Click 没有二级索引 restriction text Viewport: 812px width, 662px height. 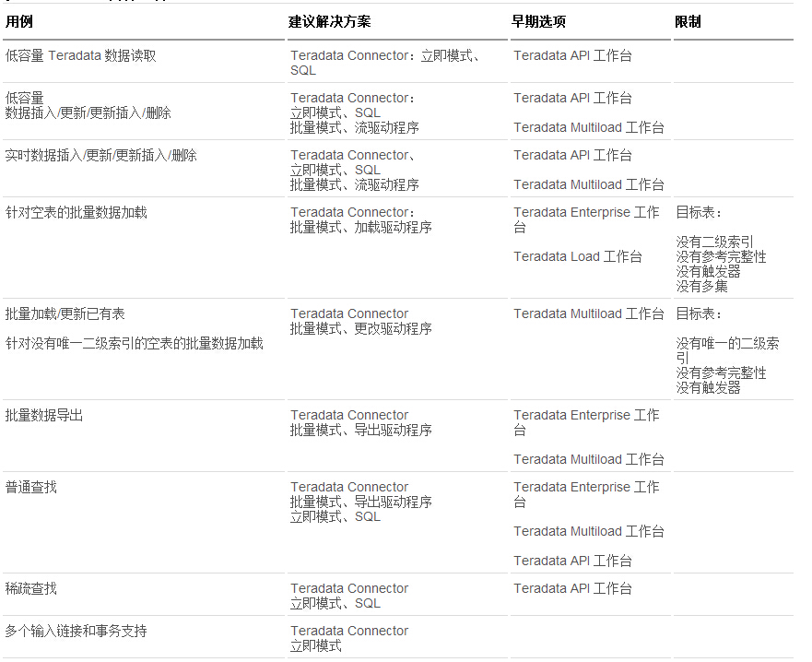point(714,242)
